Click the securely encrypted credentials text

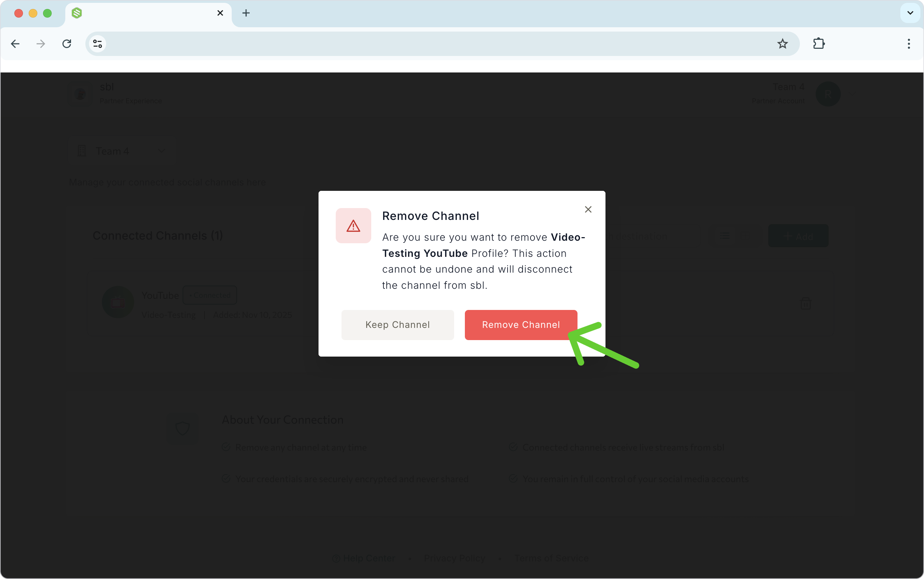click(x=352, y=479)
